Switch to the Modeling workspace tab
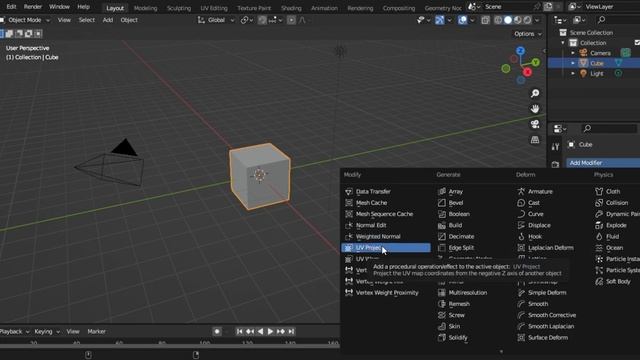This screenshot has width=640, height=360. 145,8
